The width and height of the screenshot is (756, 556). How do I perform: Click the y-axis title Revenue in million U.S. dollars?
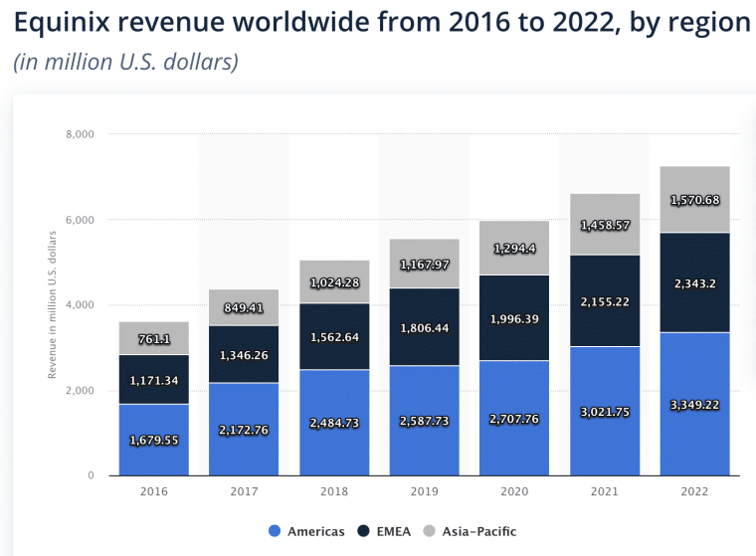click(52, 304)
